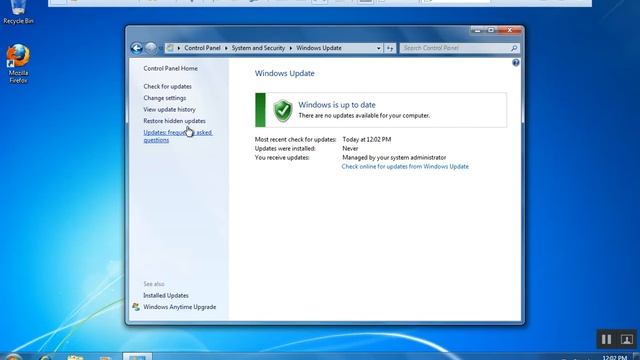Click 'Windows is up to date' heading

coord(337,105)
